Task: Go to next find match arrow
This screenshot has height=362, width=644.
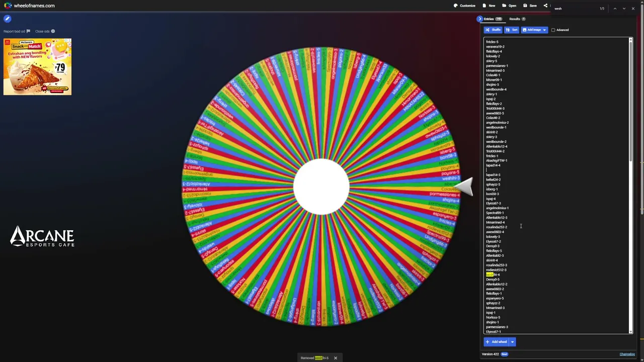Action: click(624, 9)
